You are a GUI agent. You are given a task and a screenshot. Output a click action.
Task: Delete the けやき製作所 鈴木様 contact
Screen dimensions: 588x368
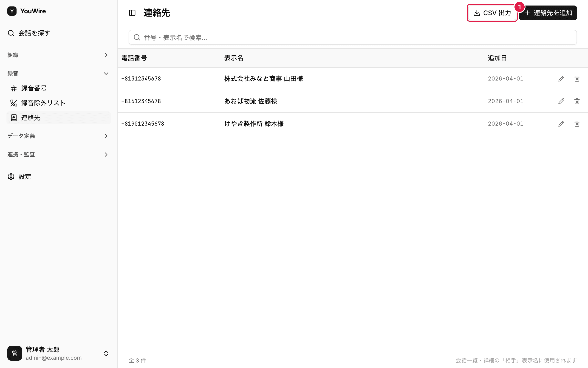pyautogui.click(x=577, y=124)
